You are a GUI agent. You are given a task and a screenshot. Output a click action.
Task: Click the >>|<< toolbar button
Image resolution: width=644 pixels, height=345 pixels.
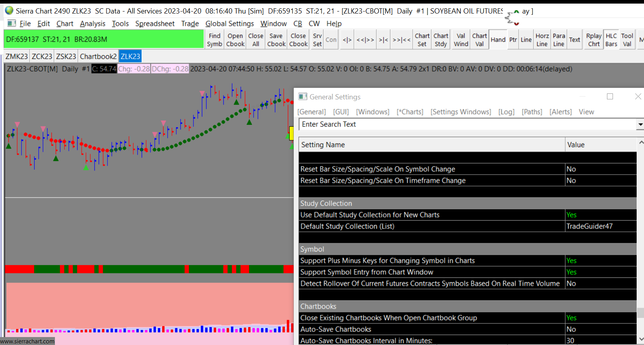401,40
